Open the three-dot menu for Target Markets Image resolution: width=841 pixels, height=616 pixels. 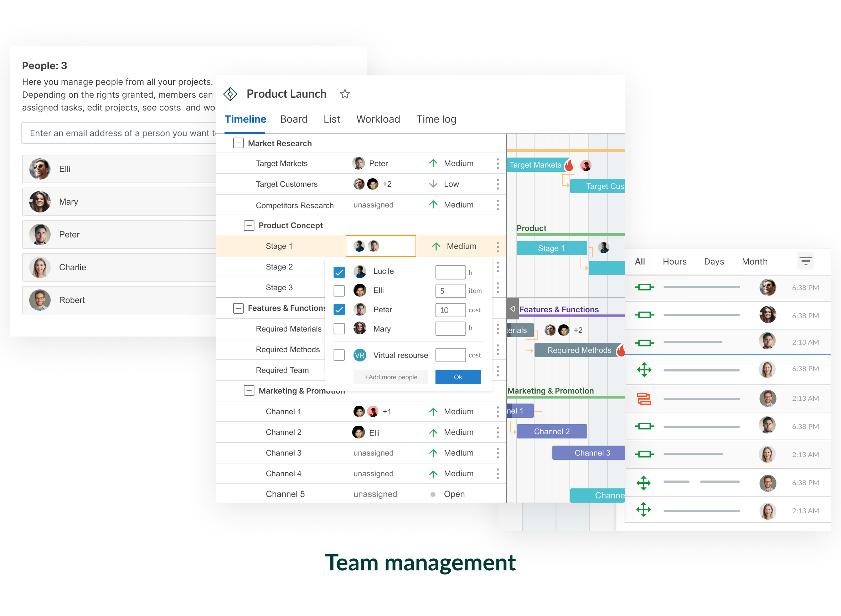pos(498,164)
